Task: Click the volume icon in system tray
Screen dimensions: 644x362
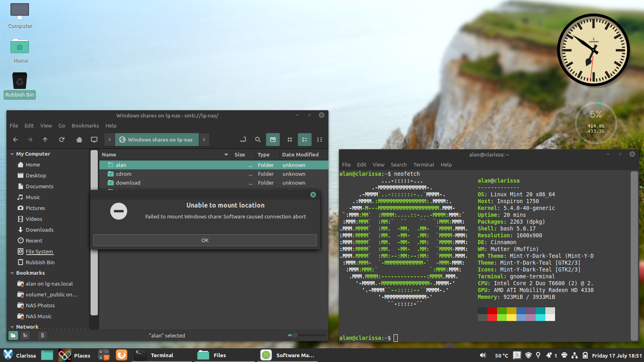Action: pyautogui.click(x=482, y=355)
